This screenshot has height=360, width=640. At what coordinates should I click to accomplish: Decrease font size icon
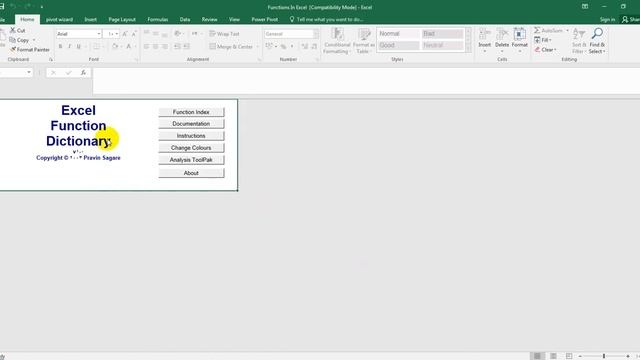133,34
